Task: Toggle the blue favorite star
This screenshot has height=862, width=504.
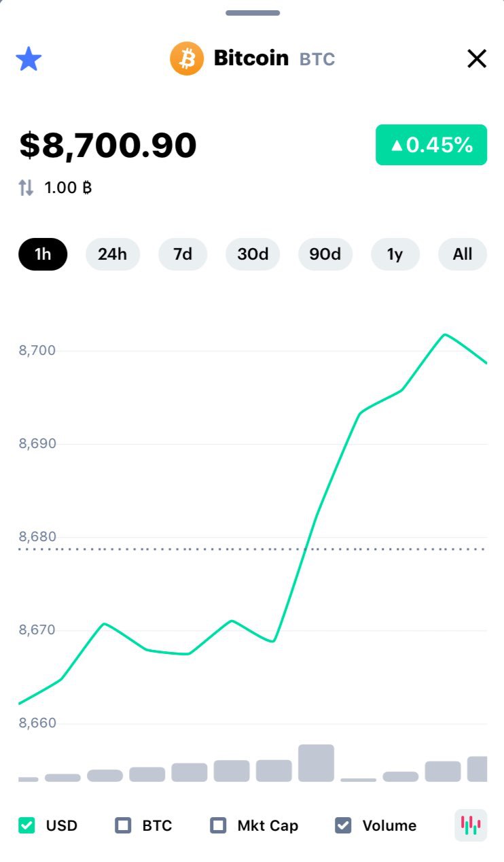Action: [x=29, y=59]
